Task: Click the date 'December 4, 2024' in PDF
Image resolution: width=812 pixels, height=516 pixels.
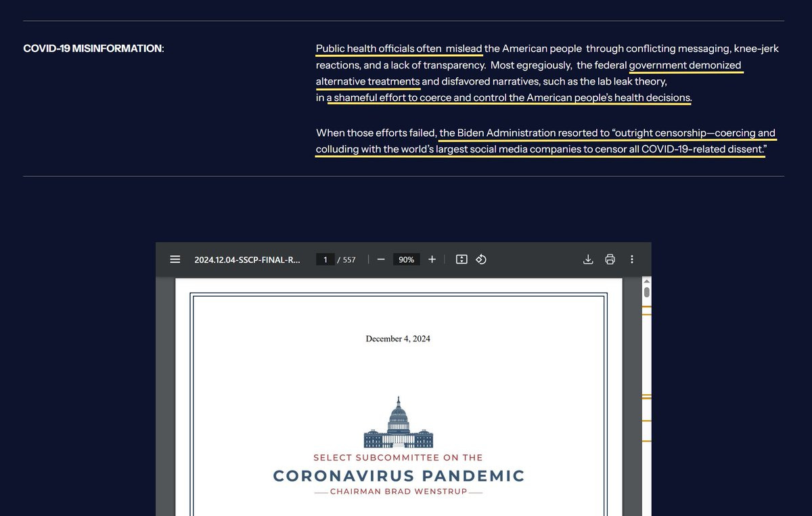Action: coord(398,339)
